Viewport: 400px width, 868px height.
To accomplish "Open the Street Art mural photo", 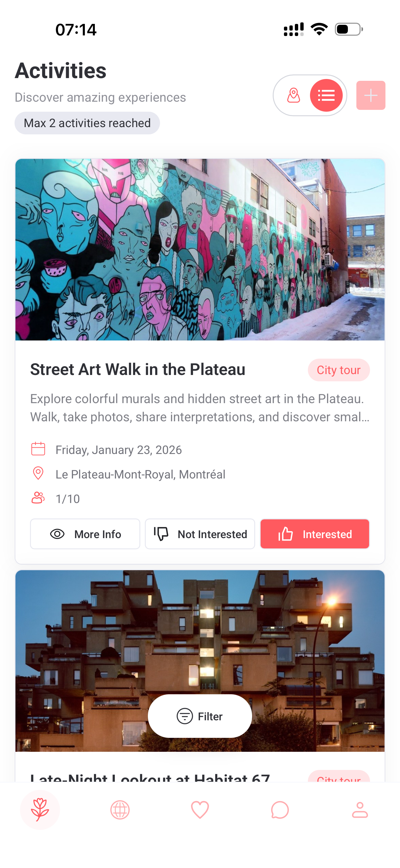I will tap(200, 249).
